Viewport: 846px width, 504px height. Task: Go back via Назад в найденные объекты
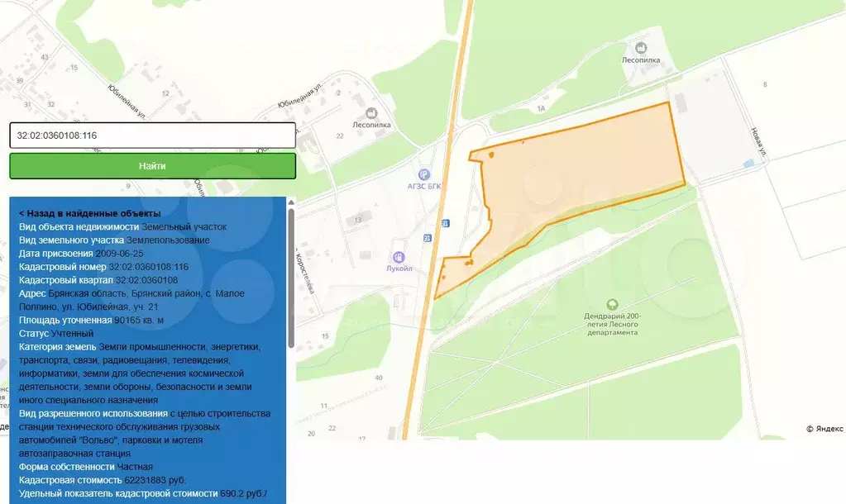(x=89, y=213)
